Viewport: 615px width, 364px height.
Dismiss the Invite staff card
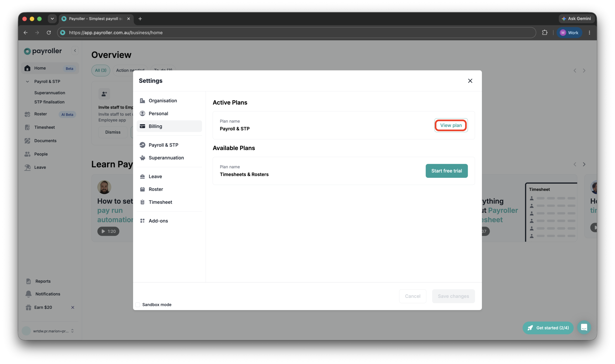(x=113, y=132)
